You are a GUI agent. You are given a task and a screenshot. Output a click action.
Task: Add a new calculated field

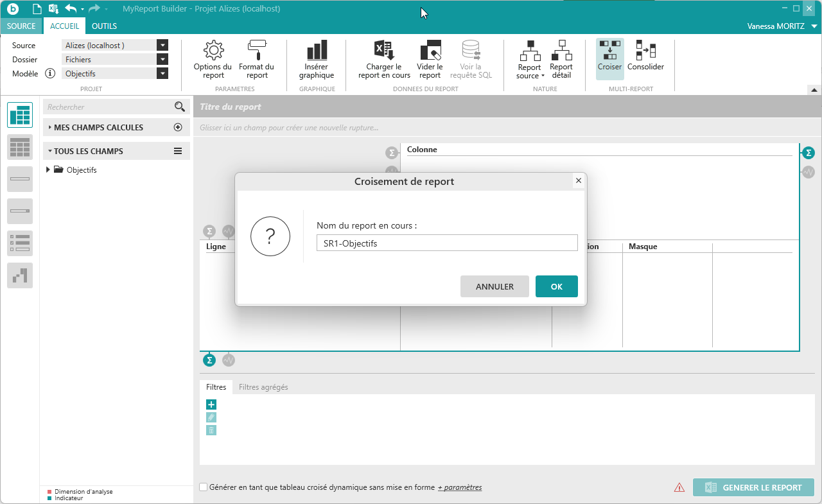coord(179,128)
